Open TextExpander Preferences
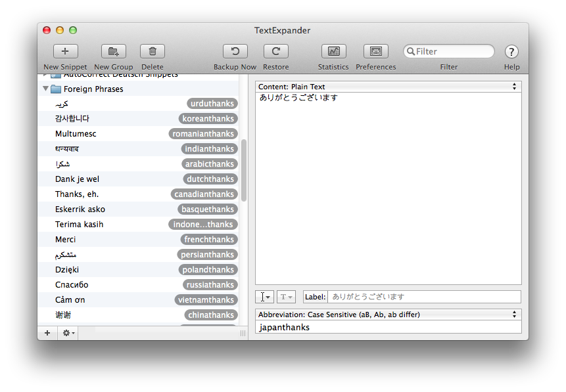This screenshot has height=392, width=566. pos(375,51)
